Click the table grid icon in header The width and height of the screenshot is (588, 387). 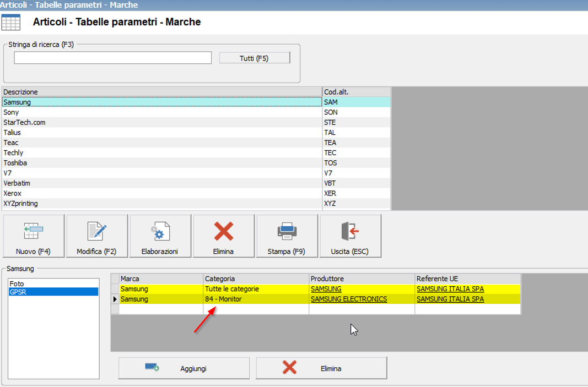[11, 23]
